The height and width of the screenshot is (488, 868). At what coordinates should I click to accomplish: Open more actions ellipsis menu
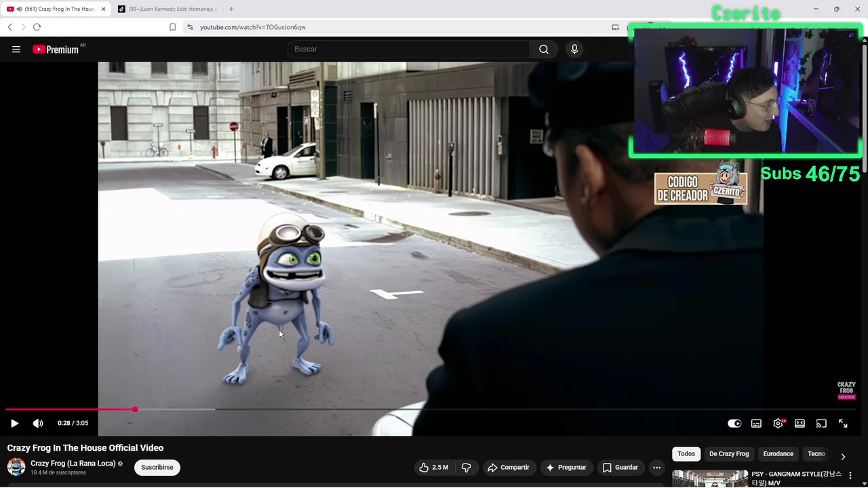[656, 467]
